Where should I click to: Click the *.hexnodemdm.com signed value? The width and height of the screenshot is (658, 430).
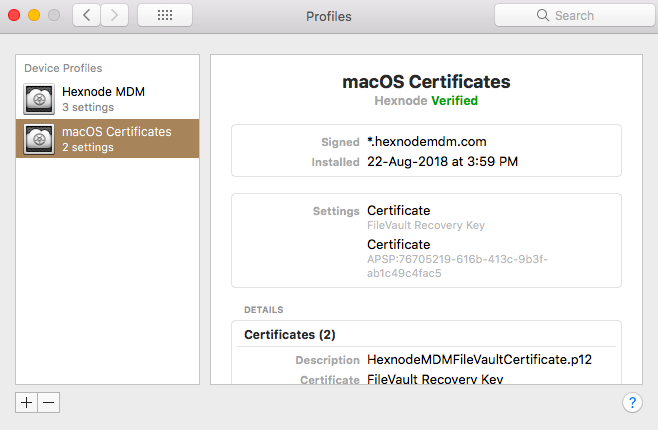[427, 142]
